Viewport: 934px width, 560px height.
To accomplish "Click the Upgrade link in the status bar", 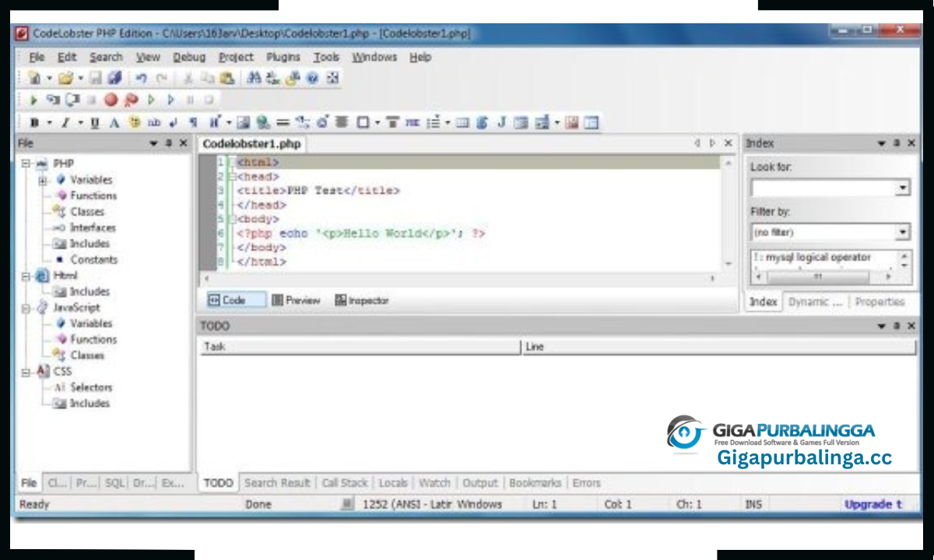I will (873, 504).
